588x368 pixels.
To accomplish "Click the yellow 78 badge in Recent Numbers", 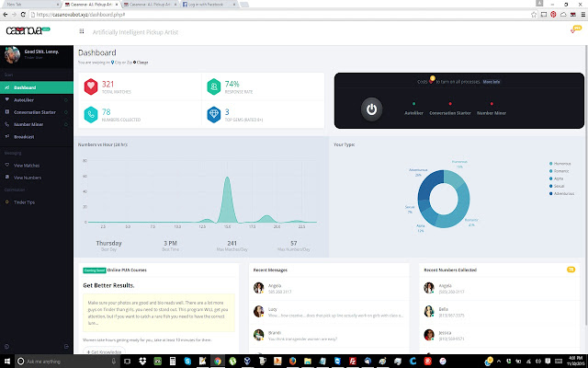I will pos(571,270).
